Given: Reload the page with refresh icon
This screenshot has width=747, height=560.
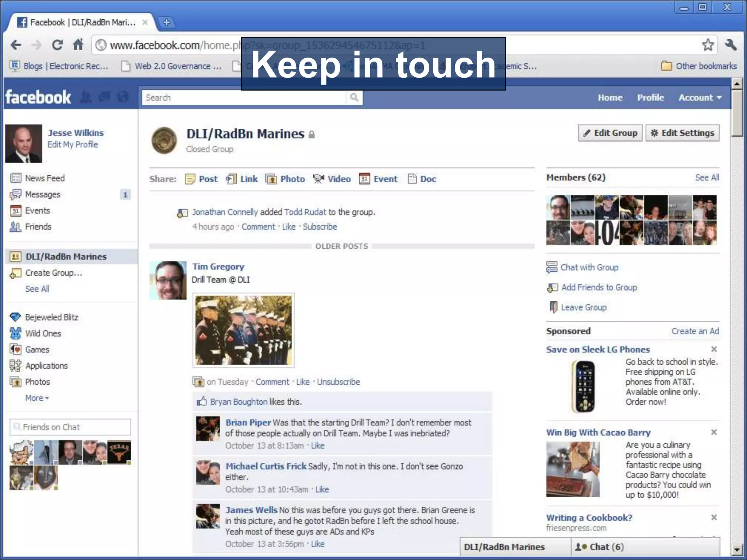Looking at the screenshot, I should tap(57, 45).
